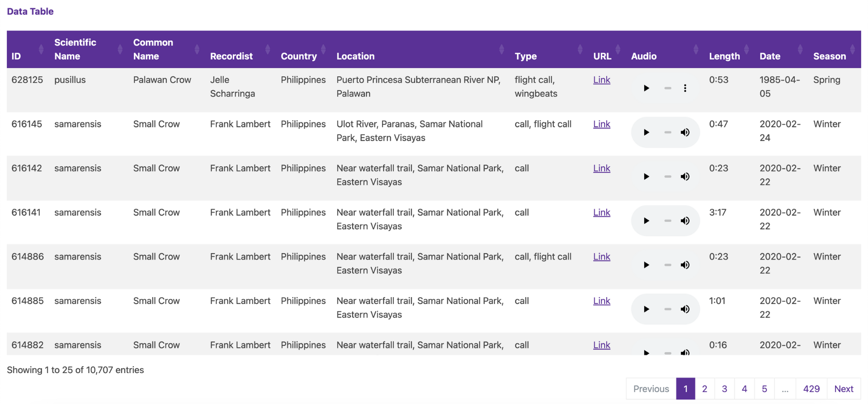868x407 pixels.
Task: Open Link for recording 614885
Action: (602, 301)
